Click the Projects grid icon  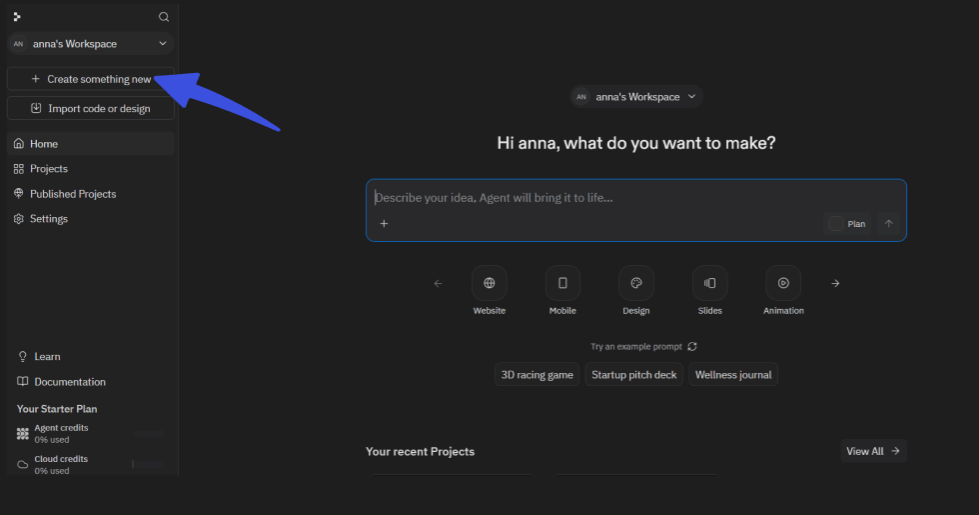pos(19,169)
